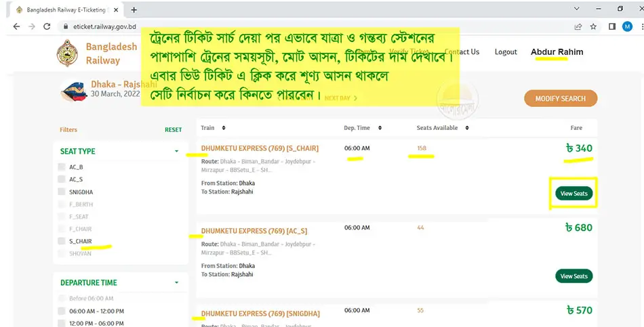The width and height of the screenshot is (644, 327).
Task: Tick the AC_B seat type checkbox
Action: [x=63, y=167]
